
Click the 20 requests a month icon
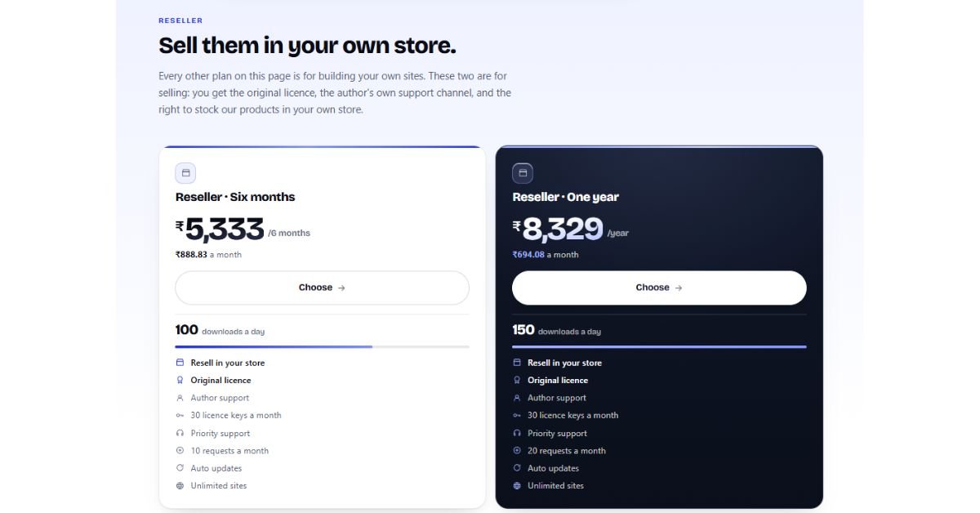(x=517, y=451)
